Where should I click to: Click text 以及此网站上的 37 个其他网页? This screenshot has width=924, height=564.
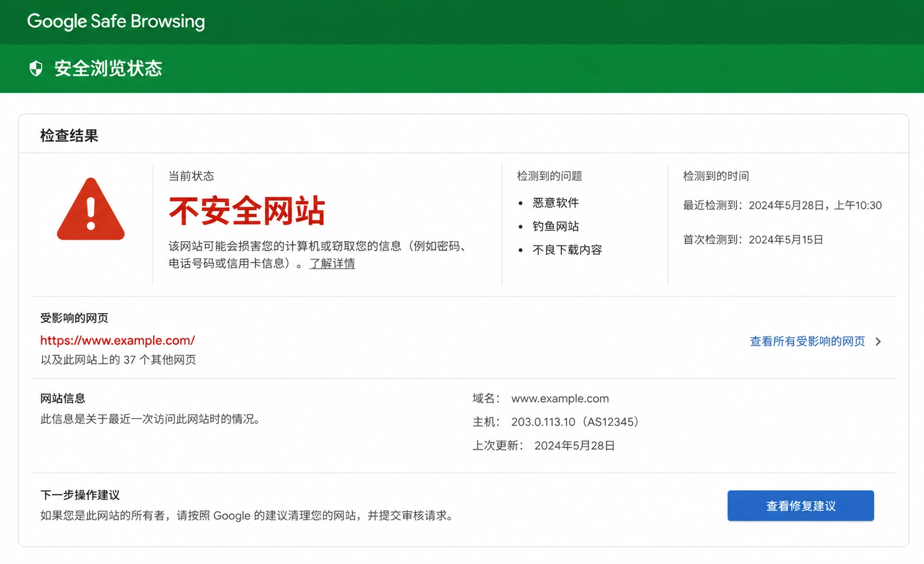tap(118, 360)
